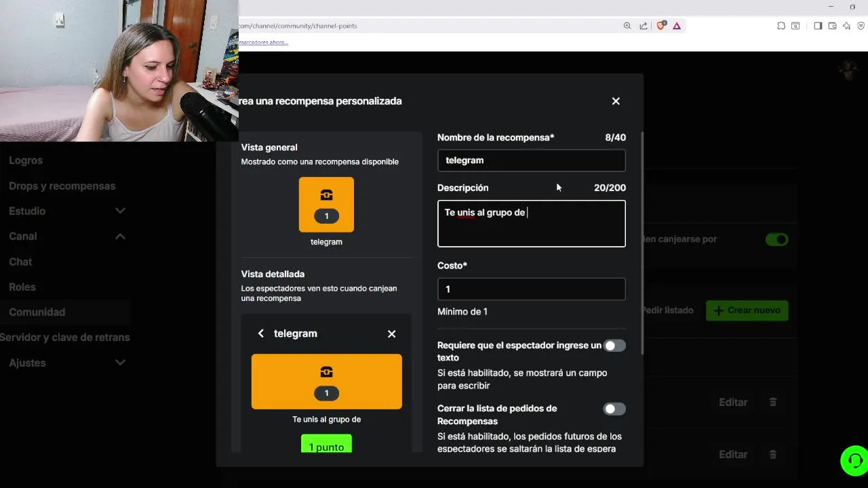Image resolution: width=868 pixels, height=488 pixels.
Task: Click into the Descripción text area
Action: click(x=531, y=224)
